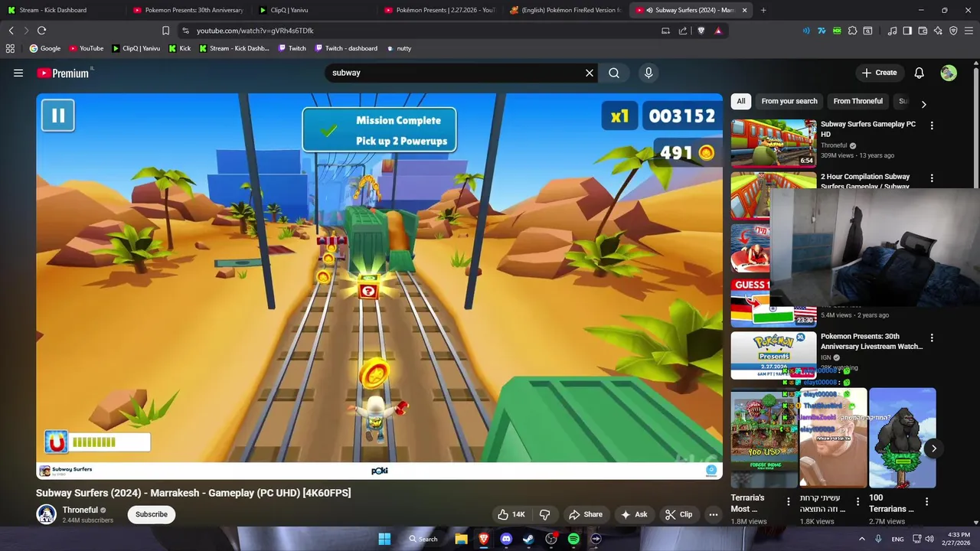Select the 'From Throneful' chip
980x551 pixels.
pos(857,101)
